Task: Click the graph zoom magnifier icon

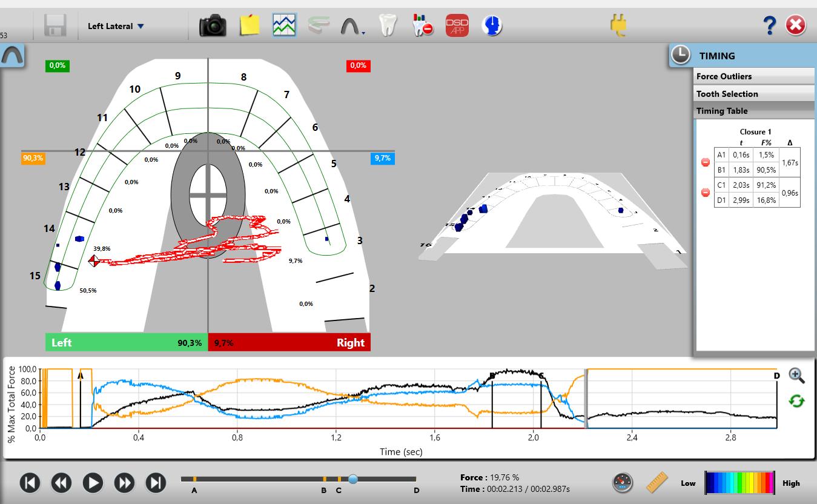Action: click(796, 376)
